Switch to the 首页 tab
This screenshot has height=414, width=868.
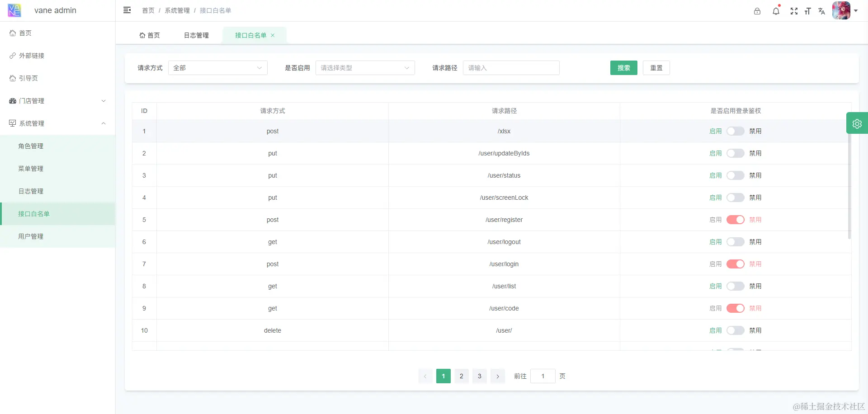[x=150, y=35]
